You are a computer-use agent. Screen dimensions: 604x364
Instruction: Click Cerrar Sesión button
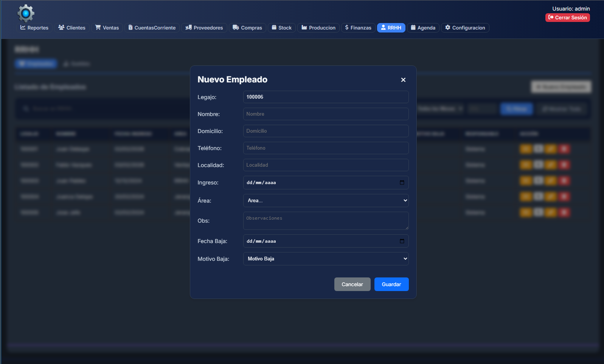click(568, 17)
